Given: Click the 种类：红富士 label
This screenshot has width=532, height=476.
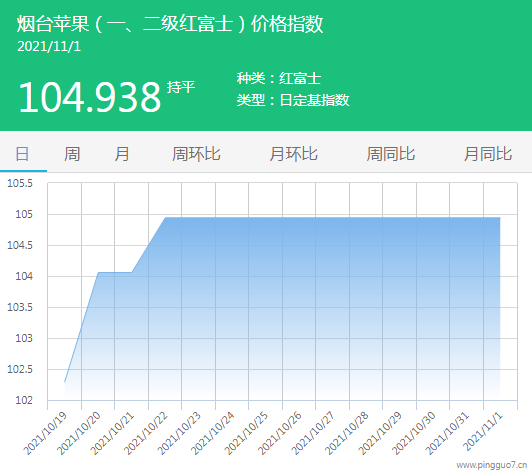Looking at the screenshot, I should (x=279, y=78).
